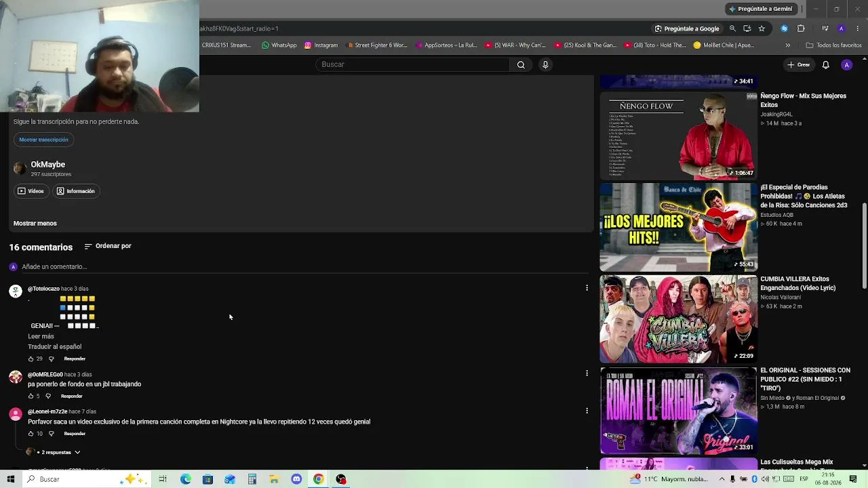This screenshot has height=488, width=868.
Task: Open the Street Fighter 6 bookmark
Action: click(x=376, y=45)
